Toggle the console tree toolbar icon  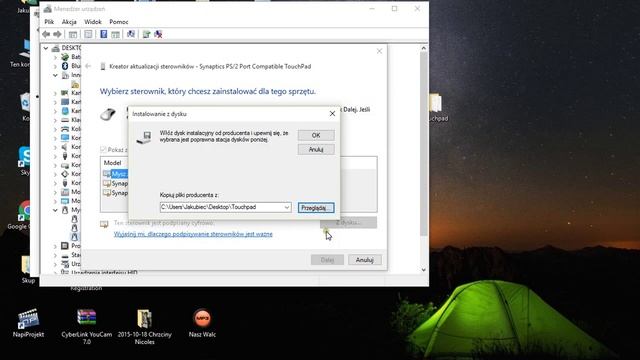(73, 34)
